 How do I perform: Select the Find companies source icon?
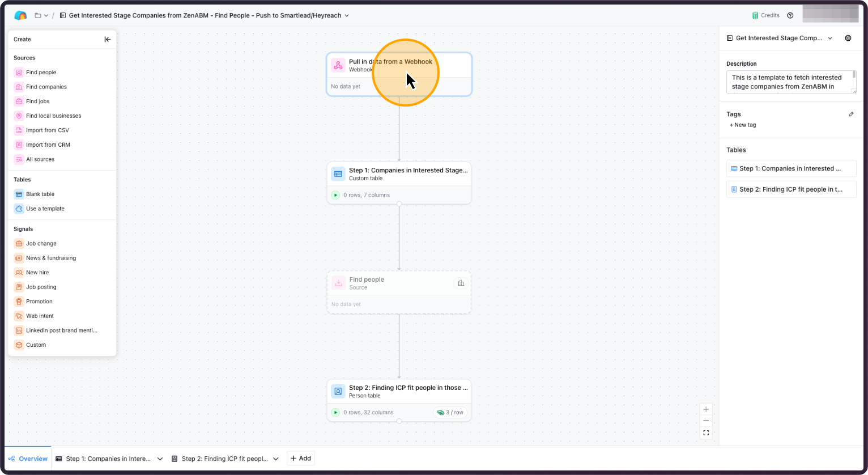click(19, 86)
